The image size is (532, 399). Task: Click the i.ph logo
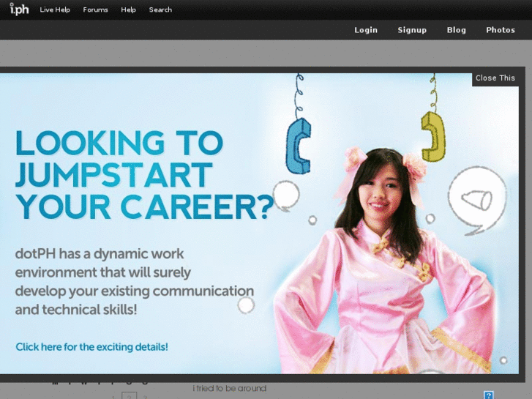19,10
